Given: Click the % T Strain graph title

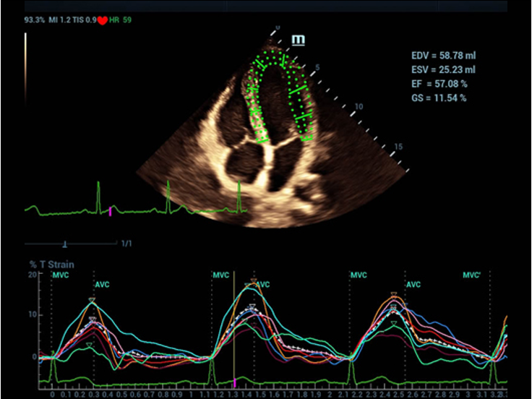Looking at the screenshot, I should [x=51, y=265].
